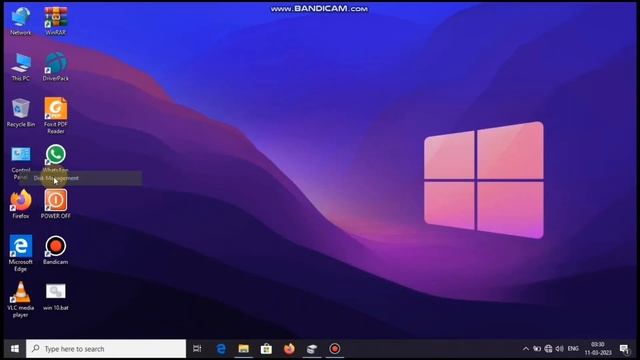
Task: Click the Type here to search box
Action: [x=106, y=349]
